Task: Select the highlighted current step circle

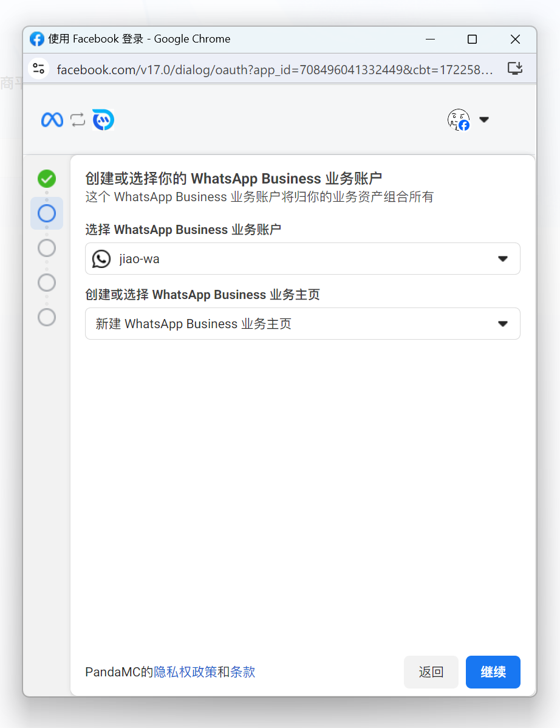Action: click(47, 213)
